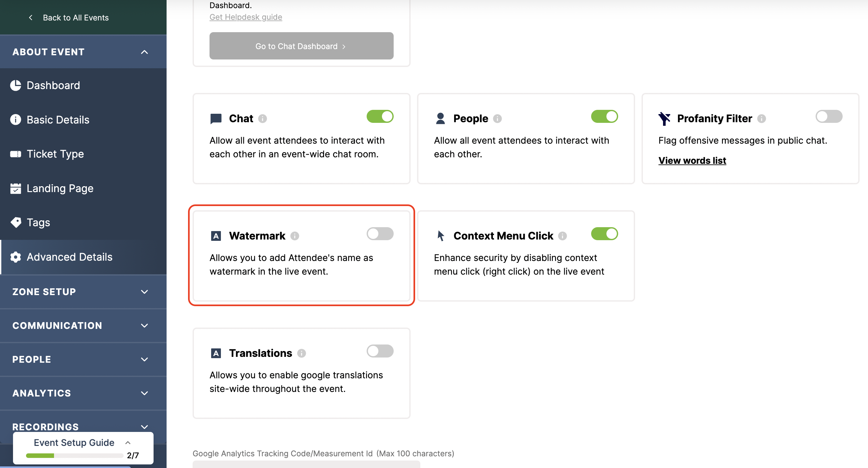This screenshot has width=868, height=468.
Task: Click the info icon next to Translations
Action: (302, 353)
